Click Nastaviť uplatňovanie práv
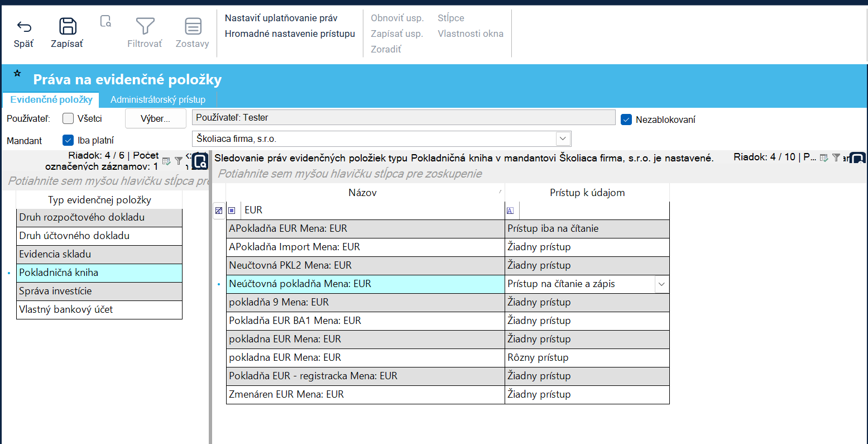 (281, 18)
